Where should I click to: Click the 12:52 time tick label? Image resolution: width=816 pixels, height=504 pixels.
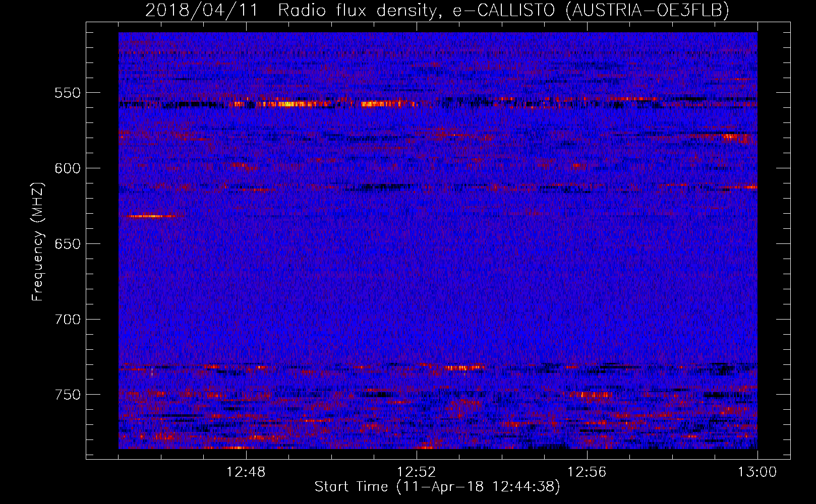[417, 472]
